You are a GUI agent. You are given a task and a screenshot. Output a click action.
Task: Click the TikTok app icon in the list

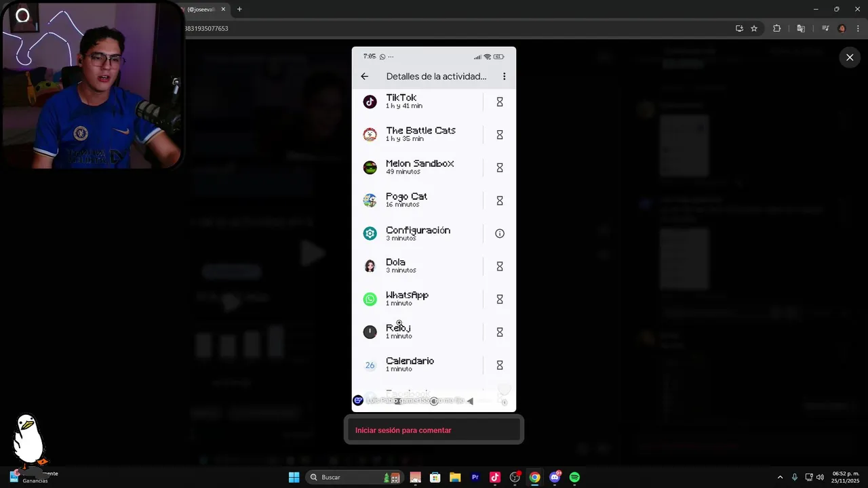click(x=370, y=102)
